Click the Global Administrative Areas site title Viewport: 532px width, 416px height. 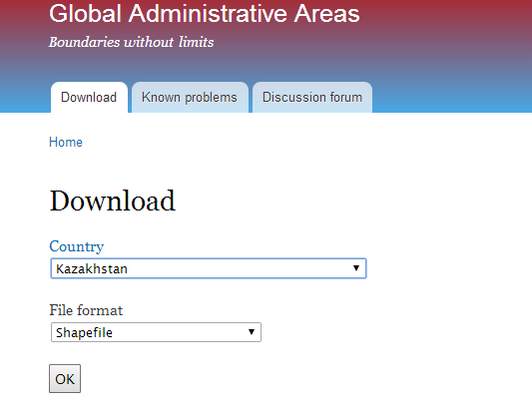click(205, 14)
